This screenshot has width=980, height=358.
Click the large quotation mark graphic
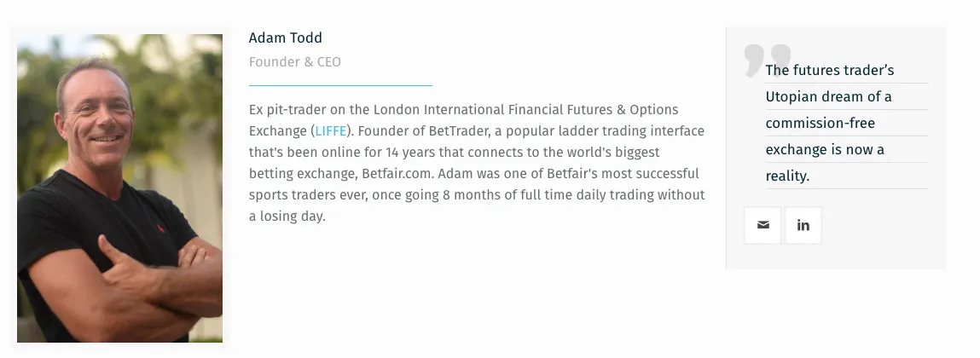click(768, 61)
